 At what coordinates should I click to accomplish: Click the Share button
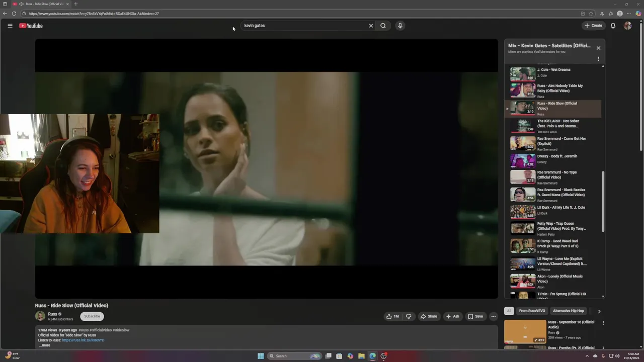(x=429, y=316)
